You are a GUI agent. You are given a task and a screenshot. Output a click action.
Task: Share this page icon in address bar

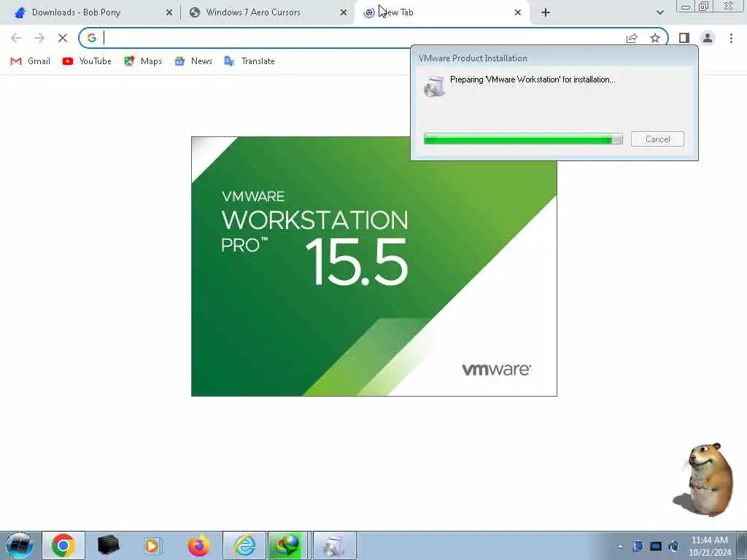(x=632, y=38)
